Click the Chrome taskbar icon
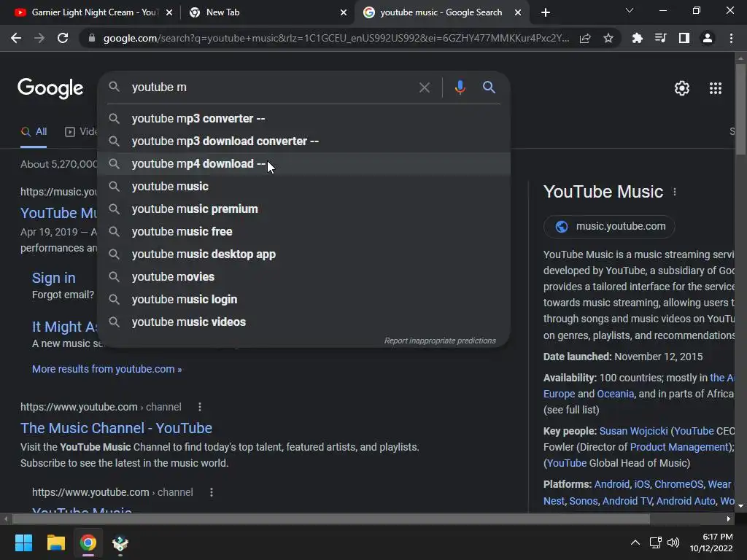This screenshot has width=747, height=560. 88,542
